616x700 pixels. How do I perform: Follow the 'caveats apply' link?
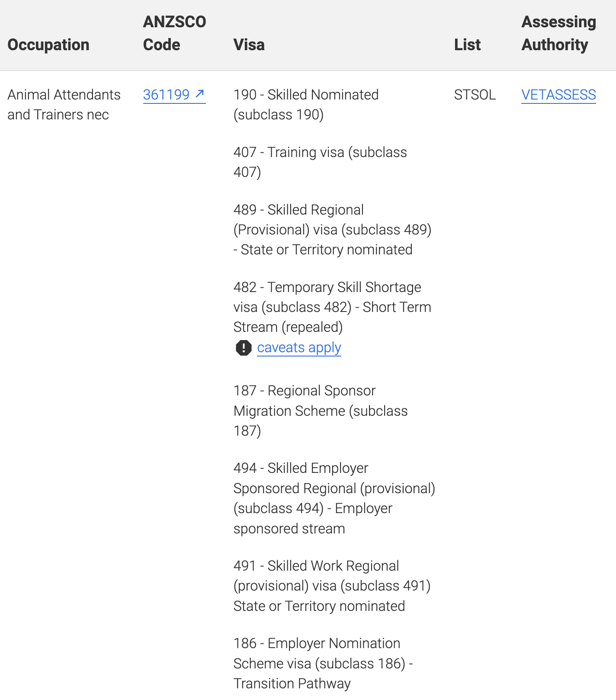point(299,347)
